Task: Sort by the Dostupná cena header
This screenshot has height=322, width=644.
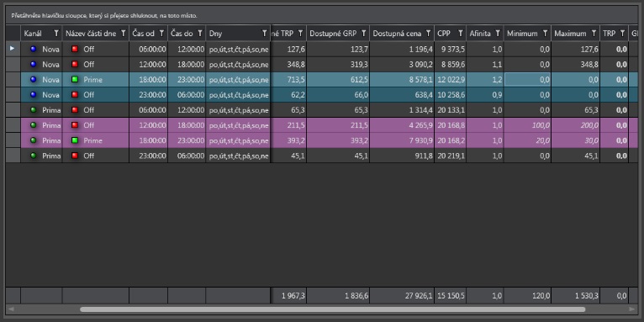Action: coord(397,34)
